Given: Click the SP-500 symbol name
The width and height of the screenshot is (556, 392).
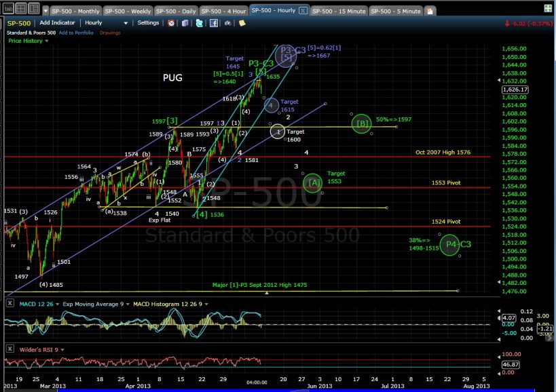Looking at the screenshot, I should (x=19, y=23).
